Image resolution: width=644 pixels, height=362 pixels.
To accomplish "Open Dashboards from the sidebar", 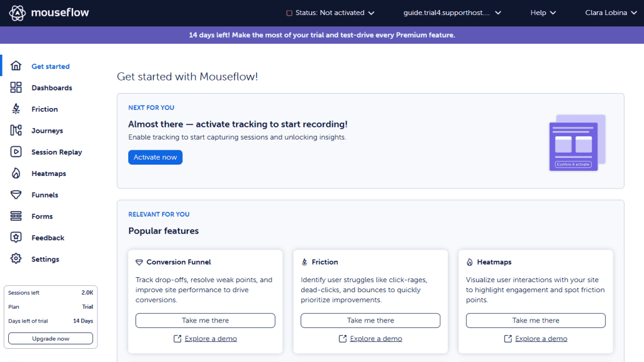I will point(52,87).
